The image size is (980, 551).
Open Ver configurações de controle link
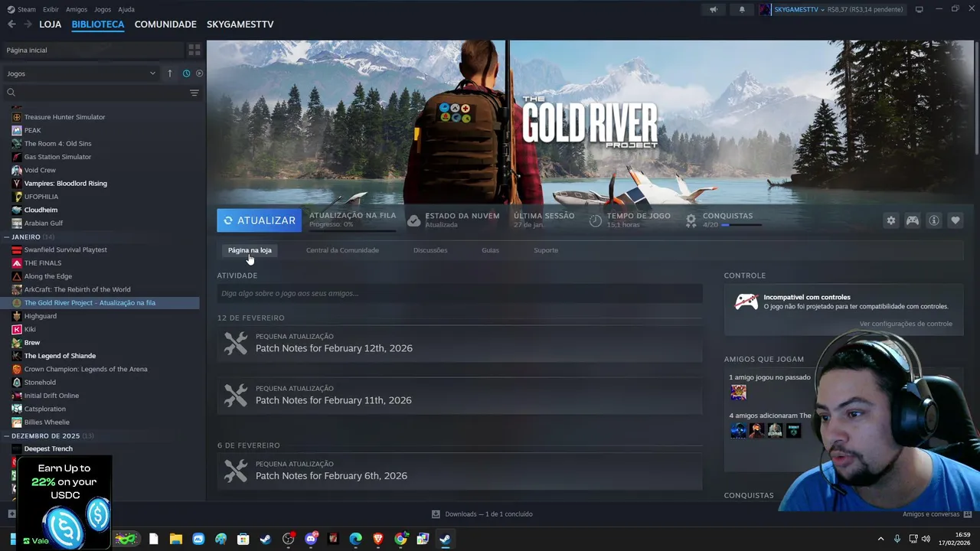click(x=906, y=324)
